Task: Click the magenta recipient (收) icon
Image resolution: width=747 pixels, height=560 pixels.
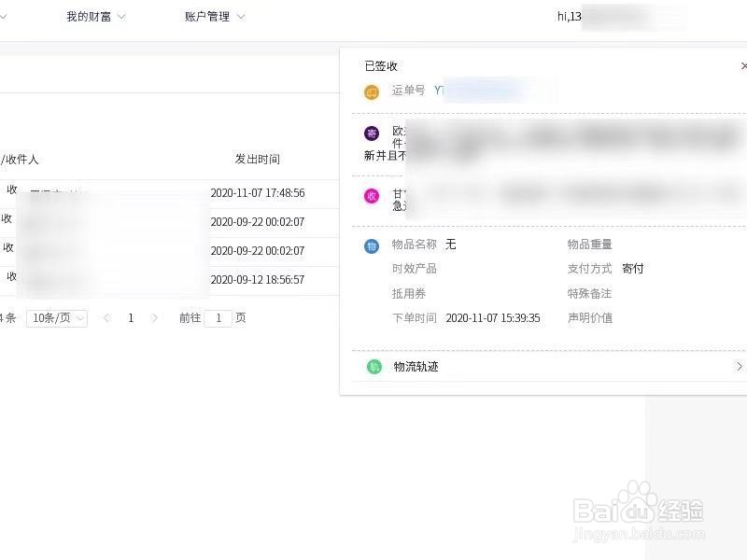Action: click(373, 195)
